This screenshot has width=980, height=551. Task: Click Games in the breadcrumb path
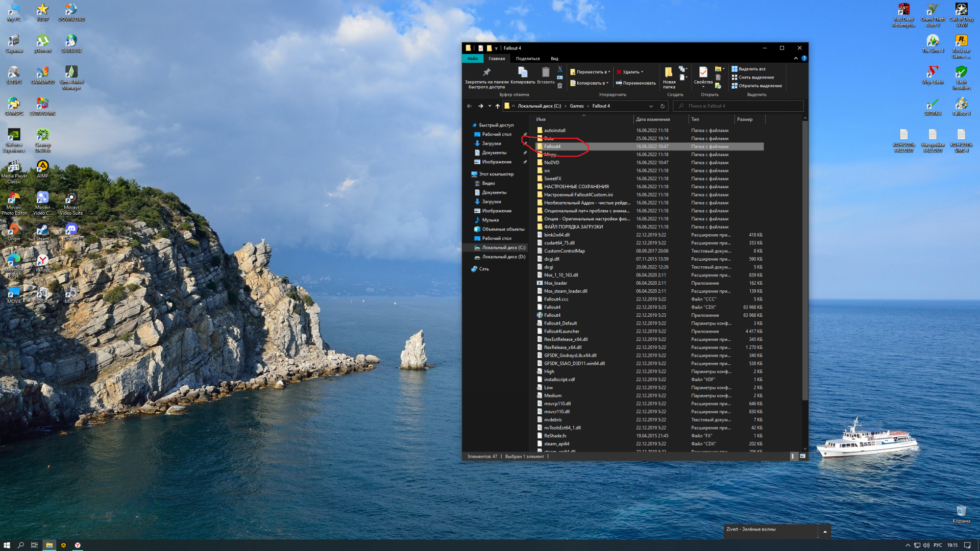tap(577, 106)
